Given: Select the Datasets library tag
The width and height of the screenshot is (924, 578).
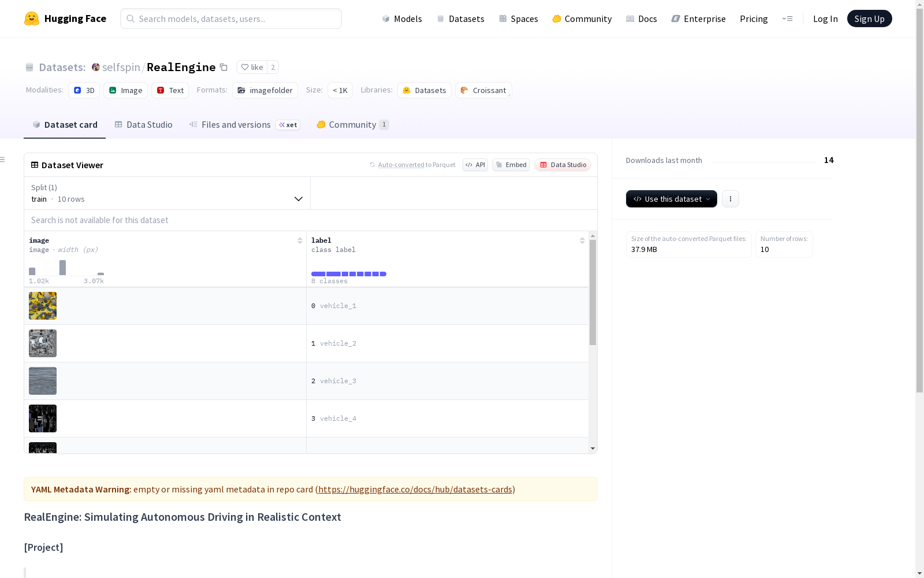Looking at the screenshot, I should coord(424,90).
